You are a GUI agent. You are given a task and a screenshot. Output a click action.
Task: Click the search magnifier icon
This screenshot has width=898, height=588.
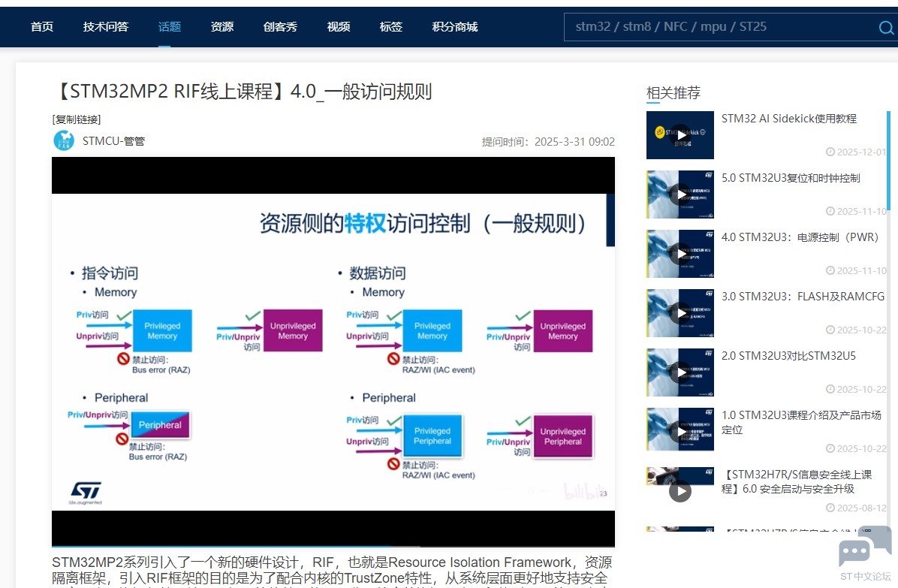point(886,27)
